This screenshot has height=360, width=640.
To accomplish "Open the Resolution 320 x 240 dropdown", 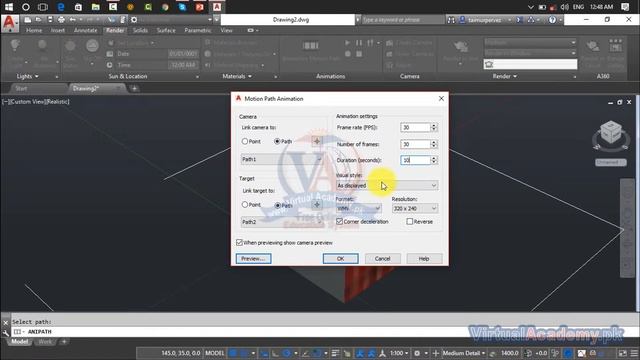I will 415,208.
